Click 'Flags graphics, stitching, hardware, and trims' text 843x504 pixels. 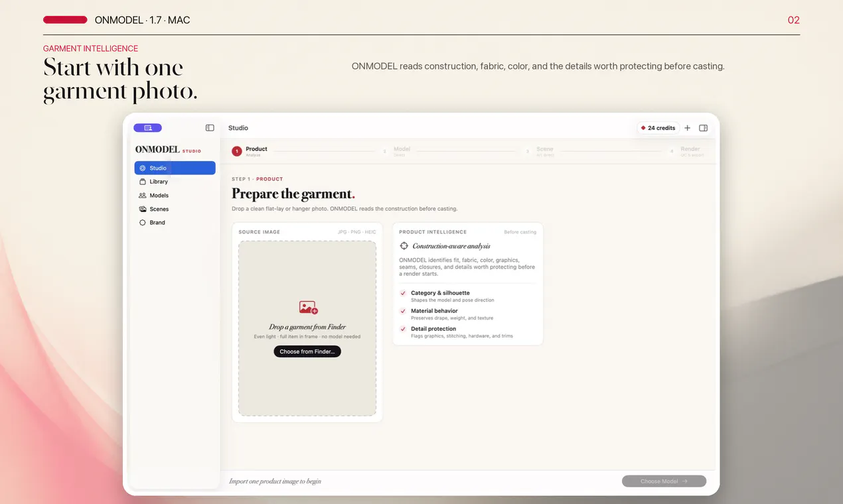[x=462, y=336]
